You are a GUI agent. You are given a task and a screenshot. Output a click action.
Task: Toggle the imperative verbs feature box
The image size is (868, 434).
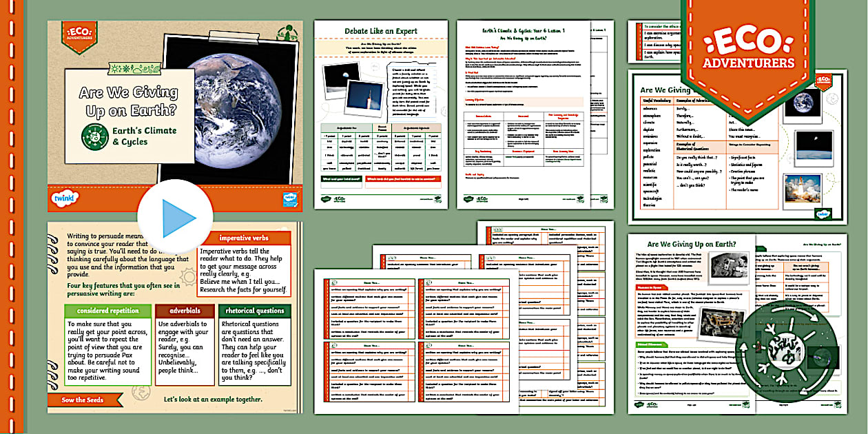coord(244,238)
